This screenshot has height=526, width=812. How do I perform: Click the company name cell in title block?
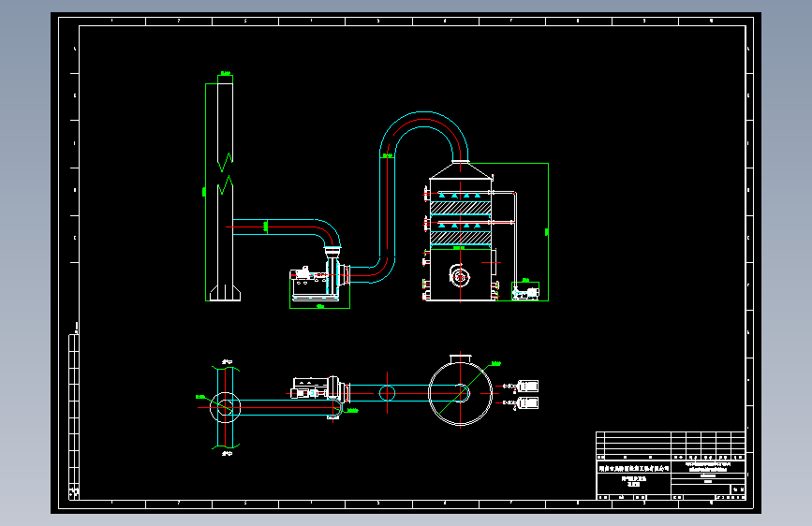point(634,468)
